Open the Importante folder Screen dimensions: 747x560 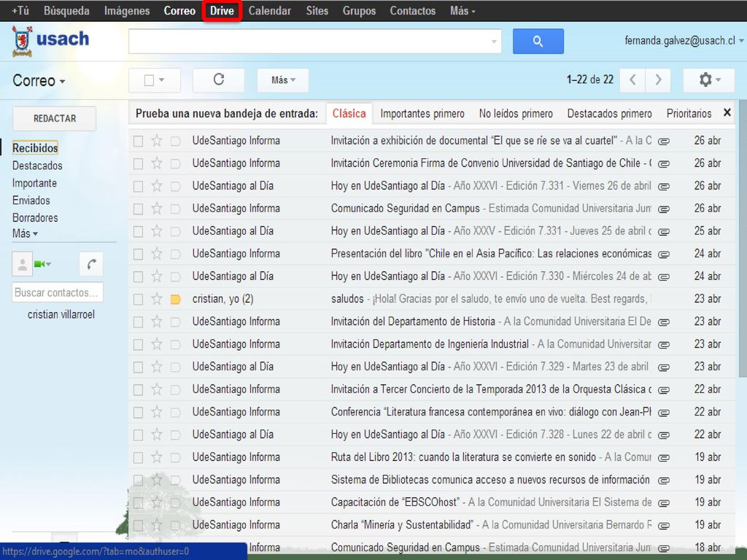[34, 183]
